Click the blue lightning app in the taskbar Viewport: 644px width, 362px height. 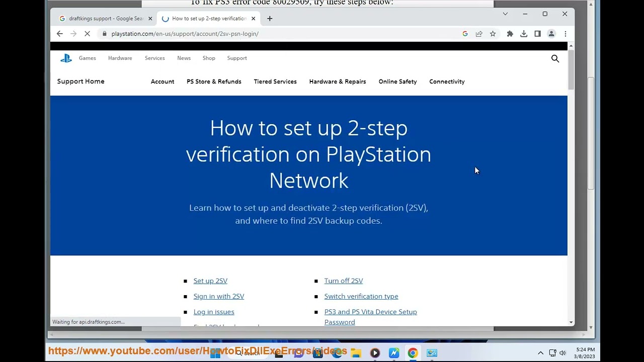coord(394,353)
